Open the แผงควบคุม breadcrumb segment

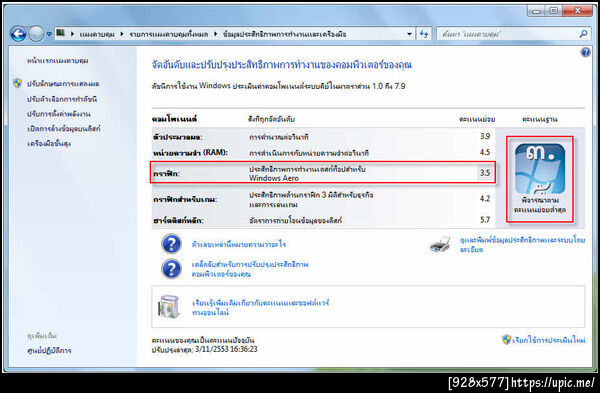[x=97, y=34]
